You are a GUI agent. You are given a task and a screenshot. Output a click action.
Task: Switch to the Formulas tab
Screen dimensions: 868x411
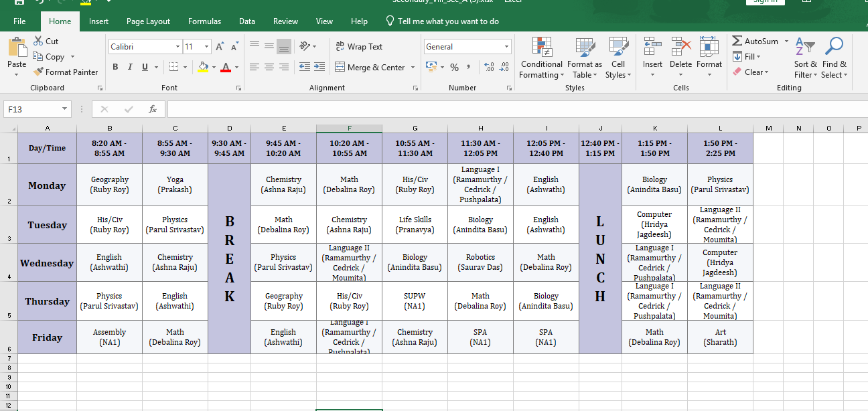click(x=204, y=21)
